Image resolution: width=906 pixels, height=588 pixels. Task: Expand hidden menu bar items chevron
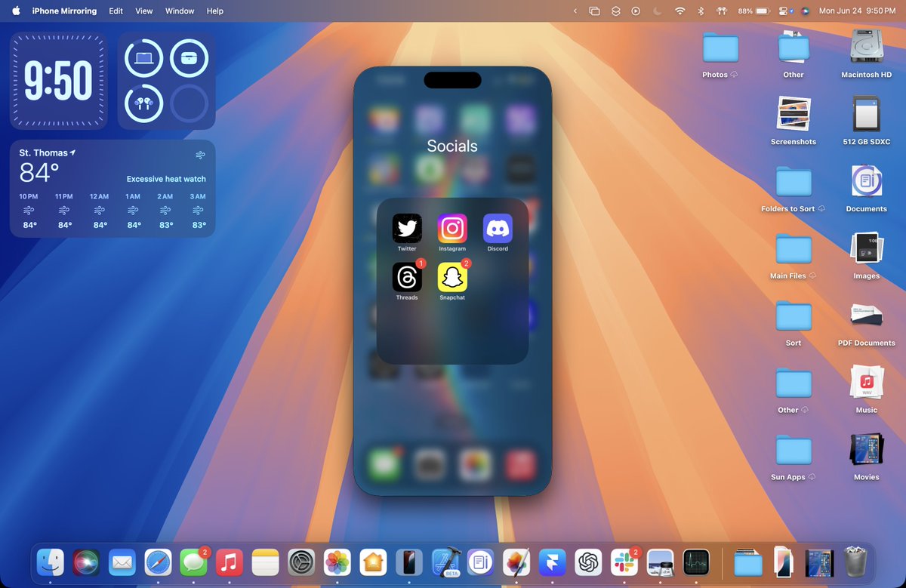tap(575, 11)
